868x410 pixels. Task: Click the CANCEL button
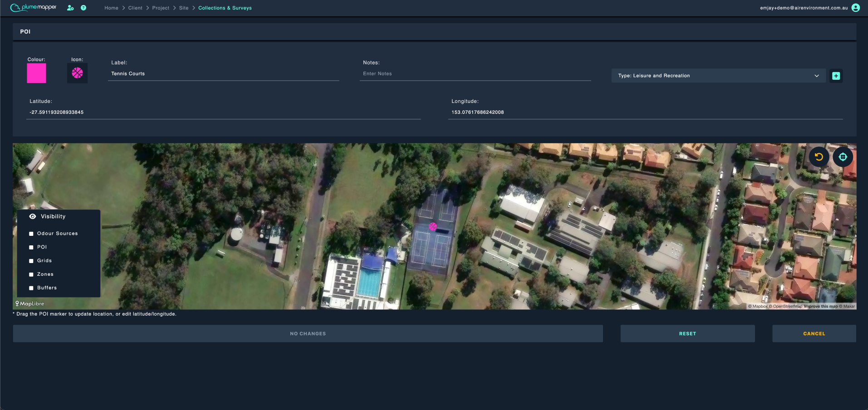click(x=814, y=333)
